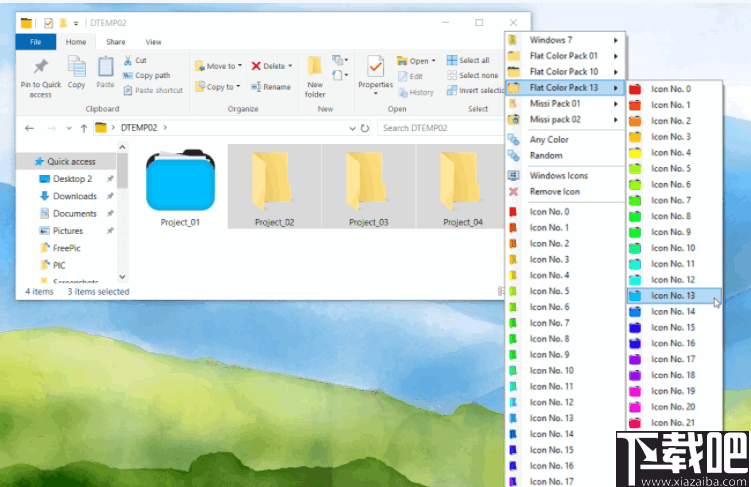Click the Up one level arrow
Screen dimensions: 751x487
point(84,128)
